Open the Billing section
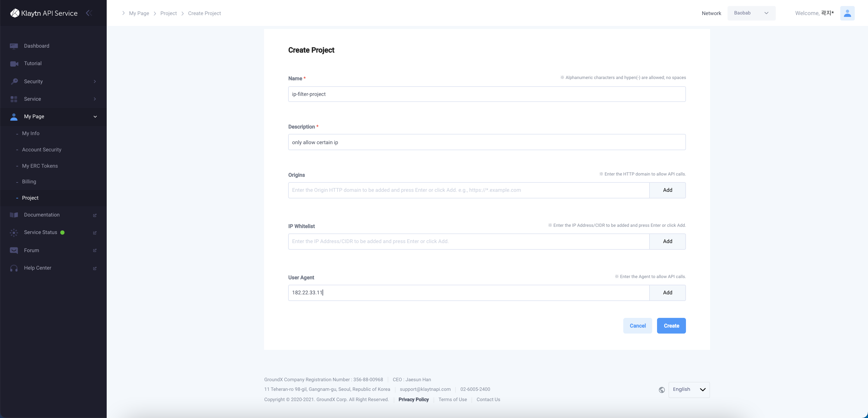The image size is (868, 418). click(29, 182)
